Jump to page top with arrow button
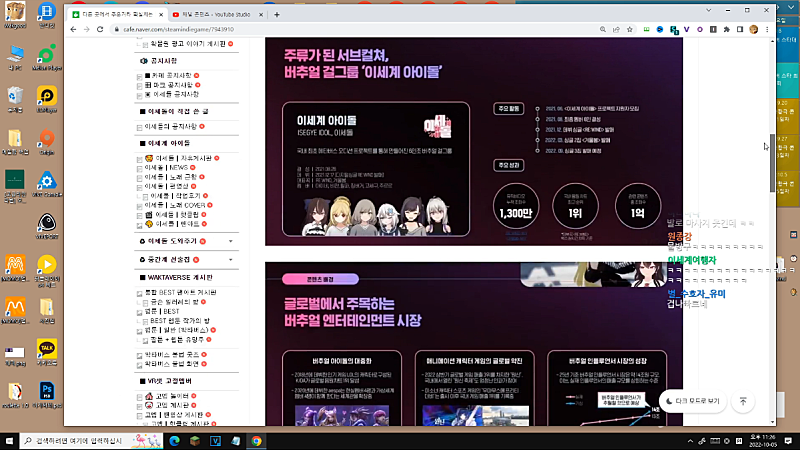Image resolution: width=800 pixels, height=450 pixels. (743, 402)
